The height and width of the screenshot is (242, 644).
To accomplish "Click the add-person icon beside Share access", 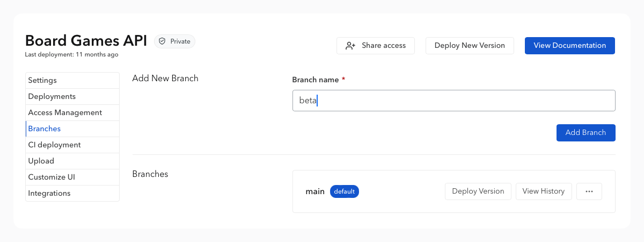I will (350, 46).
